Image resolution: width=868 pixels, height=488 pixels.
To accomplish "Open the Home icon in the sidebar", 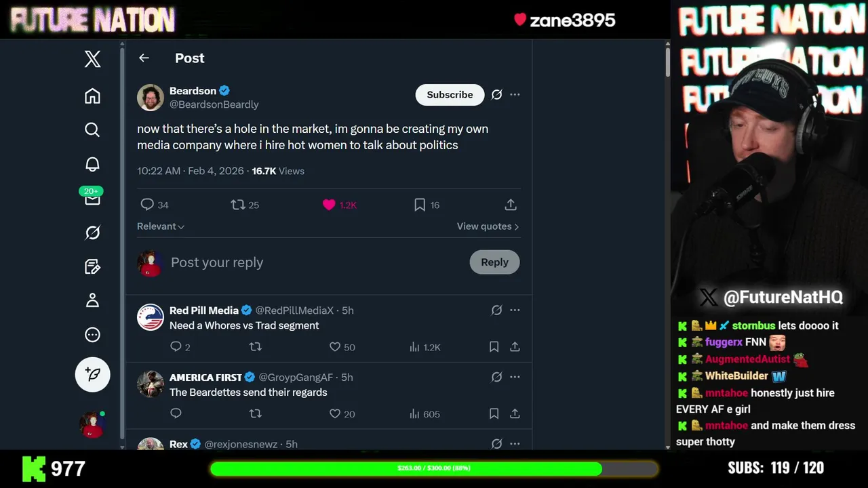I will [x=92, y=96].
